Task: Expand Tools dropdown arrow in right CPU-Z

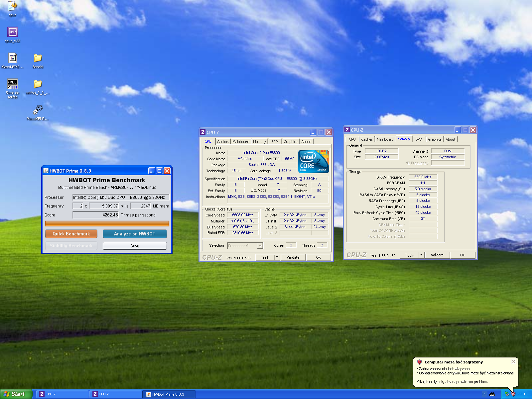Action: [422, 255]
